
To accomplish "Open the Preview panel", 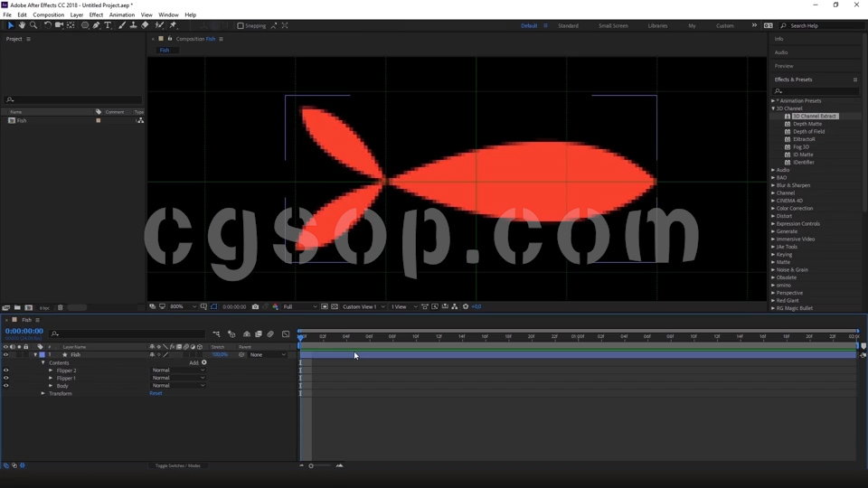I will point(783,66).
